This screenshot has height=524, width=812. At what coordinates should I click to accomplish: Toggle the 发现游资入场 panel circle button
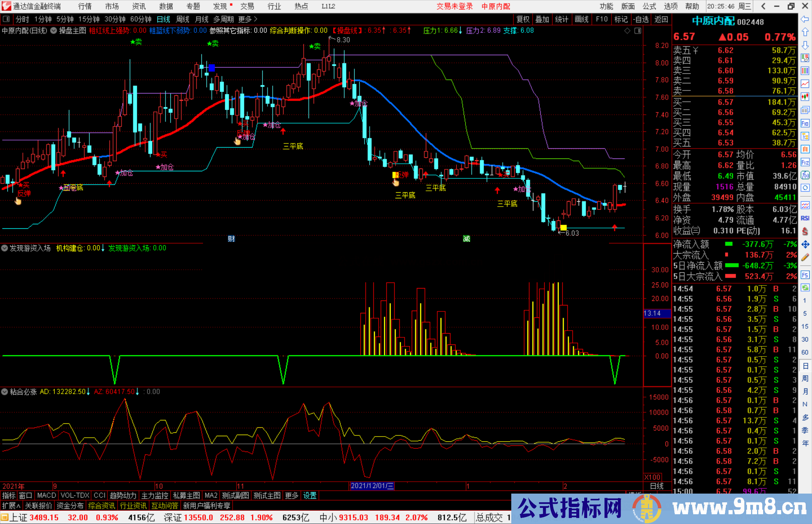(5, 248)
